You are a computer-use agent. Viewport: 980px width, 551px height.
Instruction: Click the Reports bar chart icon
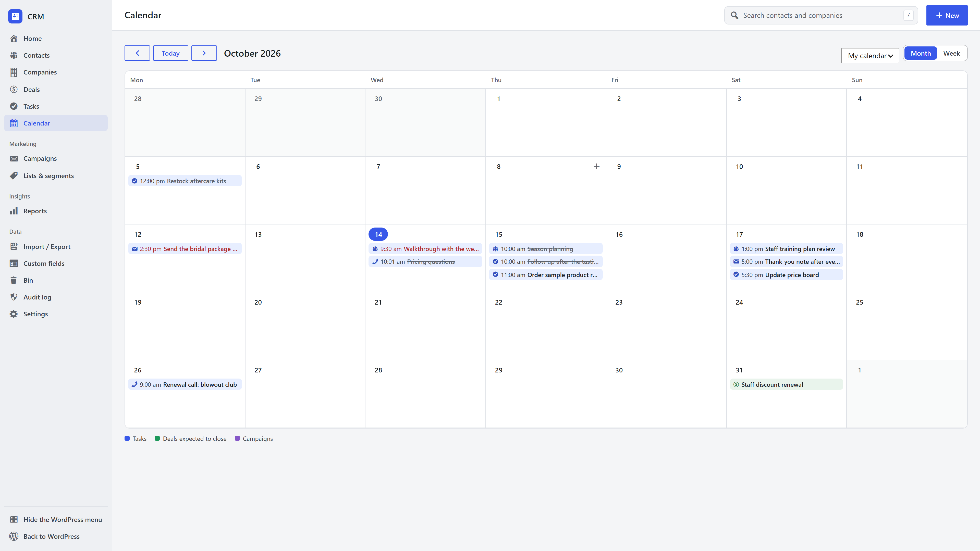click(14, 211)
